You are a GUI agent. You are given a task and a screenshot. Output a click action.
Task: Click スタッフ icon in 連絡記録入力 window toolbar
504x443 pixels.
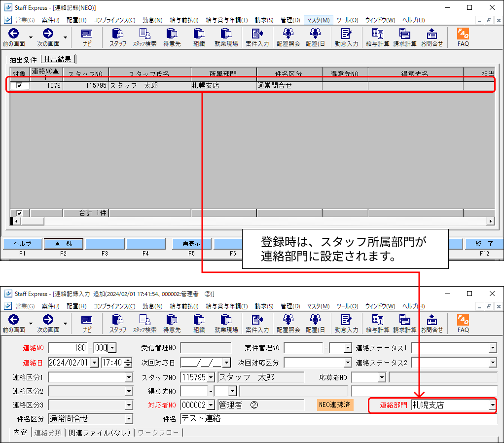[x=118, y=324]
